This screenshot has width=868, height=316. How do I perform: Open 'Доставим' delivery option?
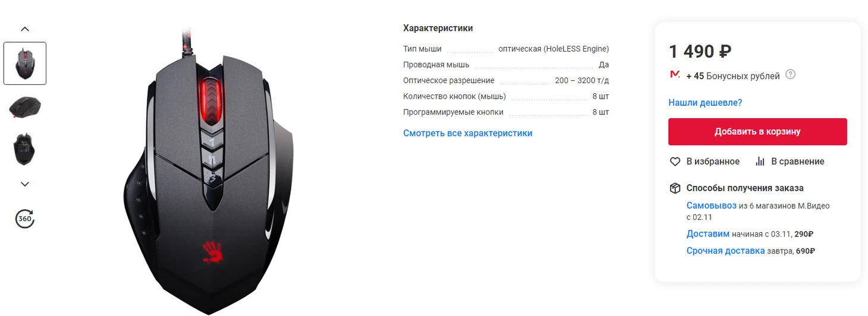(x=707, y=234)
